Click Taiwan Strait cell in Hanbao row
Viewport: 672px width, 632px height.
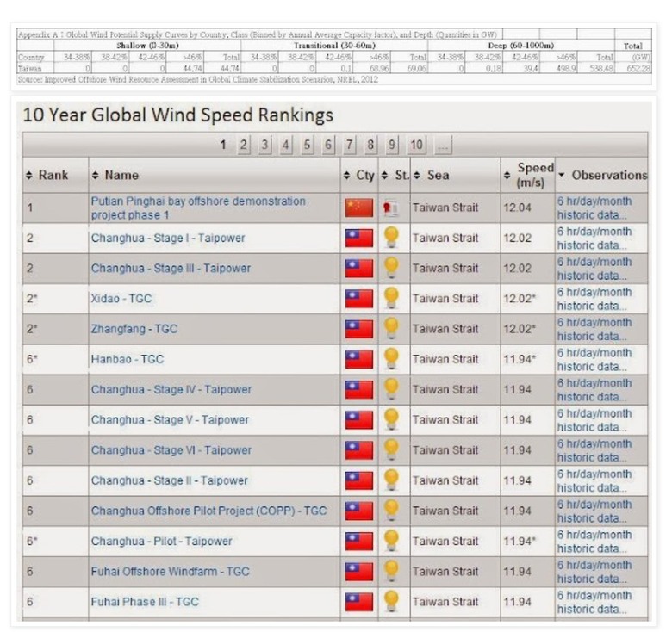coord(445,359)
